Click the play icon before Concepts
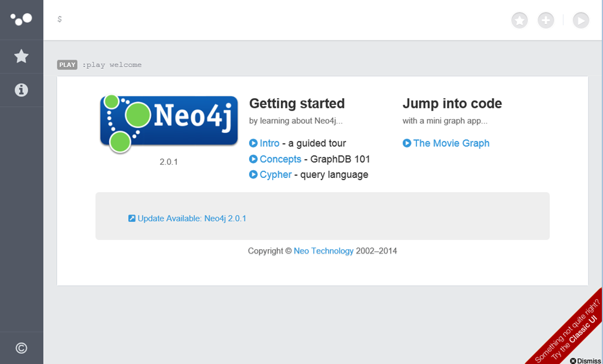603x364 pixels. coord(253,159)
